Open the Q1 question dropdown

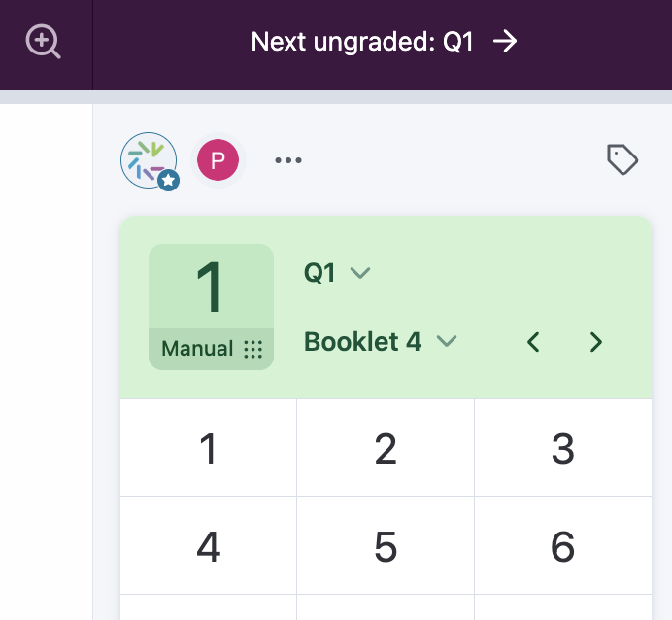(x=337, y=273)
